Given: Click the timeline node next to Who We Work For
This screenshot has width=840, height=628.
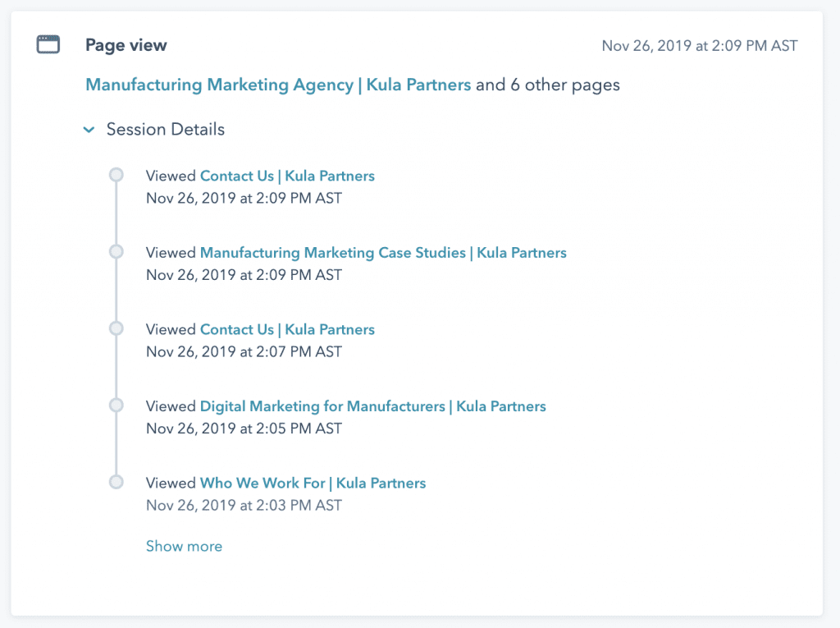Looking at the screenshot, I should click(x=116, y=482).
